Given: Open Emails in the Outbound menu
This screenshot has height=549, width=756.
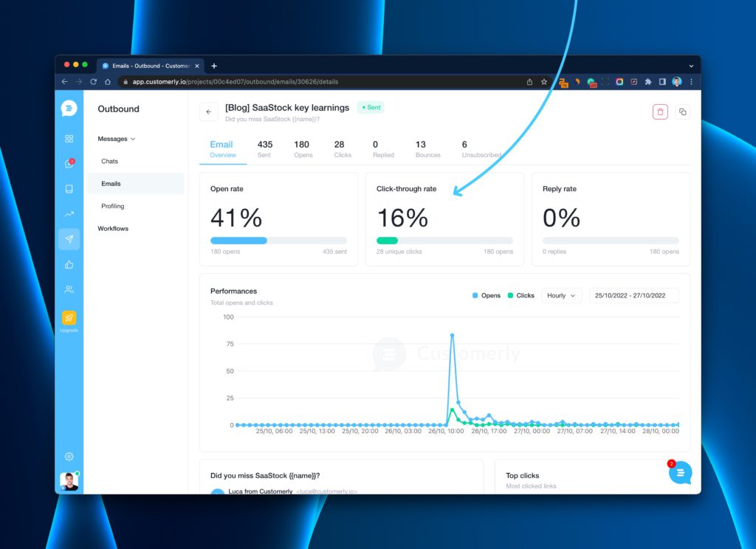Looking at the screenshot, I should 136,184.
